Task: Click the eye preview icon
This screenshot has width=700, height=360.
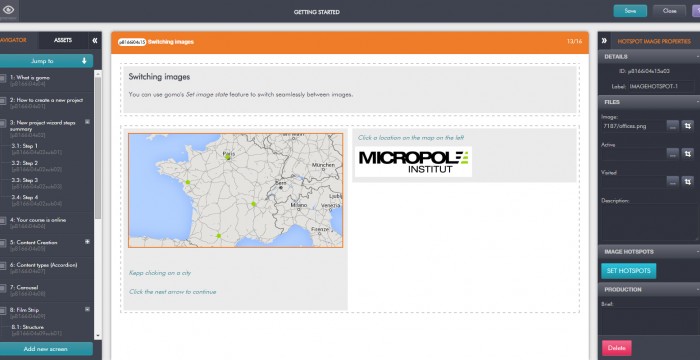Action: 8,10
